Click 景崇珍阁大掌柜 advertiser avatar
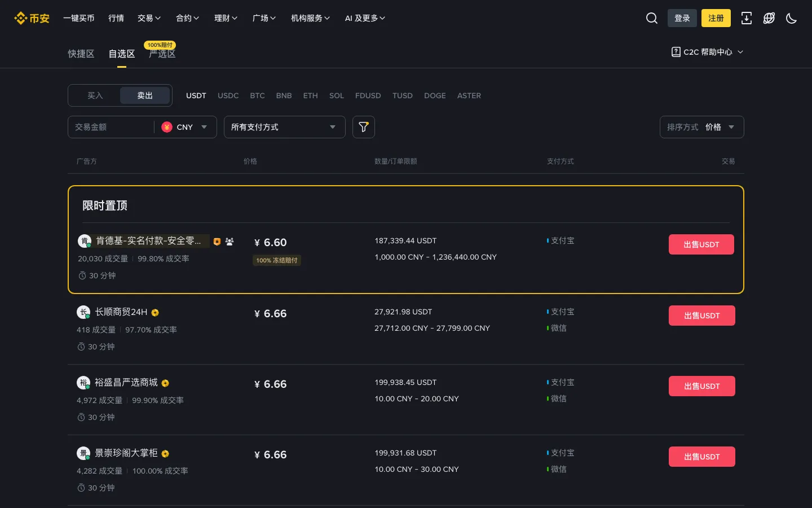The image size is (812, 508). [83, 453]
